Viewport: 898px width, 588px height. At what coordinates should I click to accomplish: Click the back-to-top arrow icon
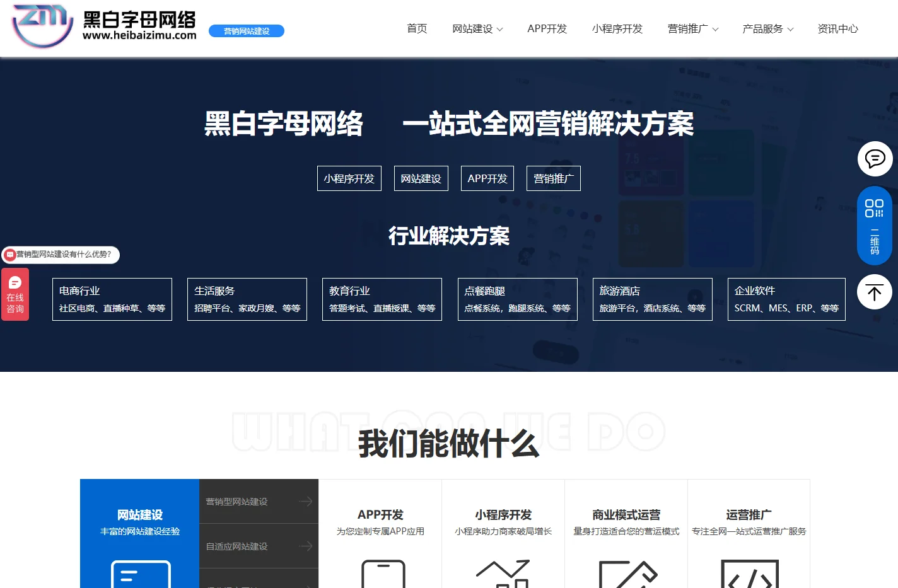[x=874, y=292]
